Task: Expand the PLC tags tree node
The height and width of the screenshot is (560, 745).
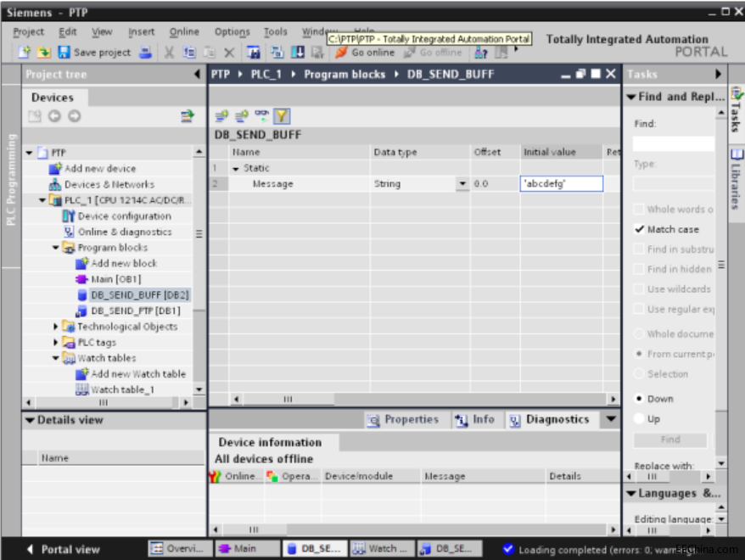Action: pos(56,342)
